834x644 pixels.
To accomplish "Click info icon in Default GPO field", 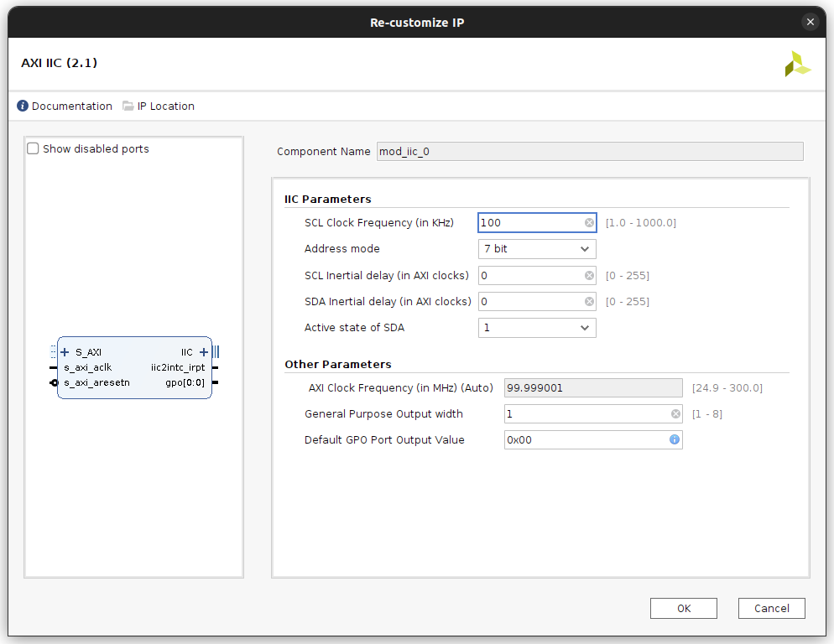I will pyautogui.click(x=674, y=440).
